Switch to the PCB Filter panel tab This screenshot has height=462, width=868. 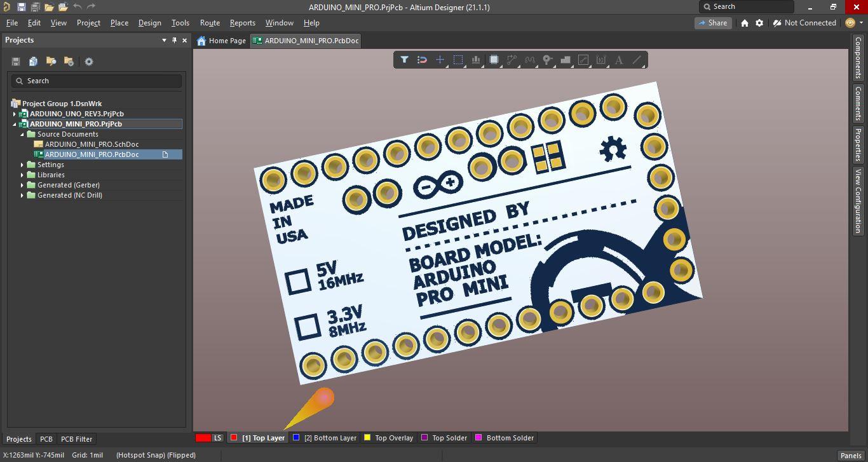76,439
